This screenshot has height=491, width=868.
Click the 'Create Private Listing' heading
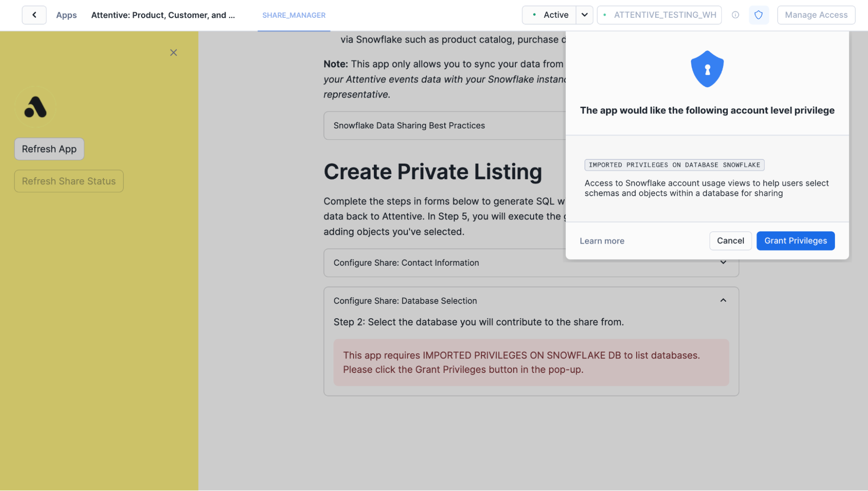tap(433, 171)
